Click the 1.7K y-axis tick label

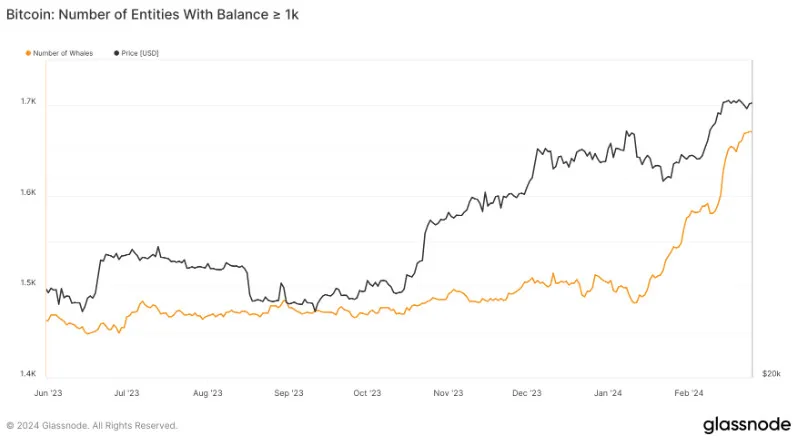coord(29,102)
